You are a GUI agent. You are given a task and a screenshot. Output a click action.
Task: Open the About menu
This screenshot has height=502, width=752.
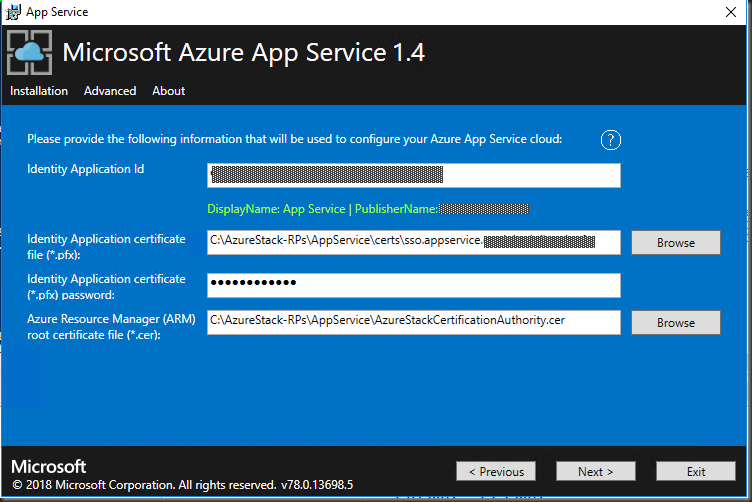pyautogui.click(x=168, y=91)
